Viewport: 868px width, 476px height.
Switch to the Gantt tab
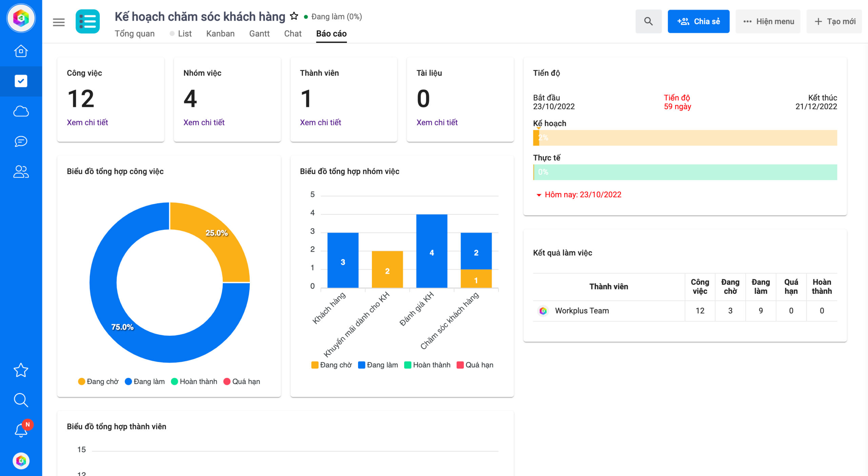pyautogui.click(x=259, y=34)
